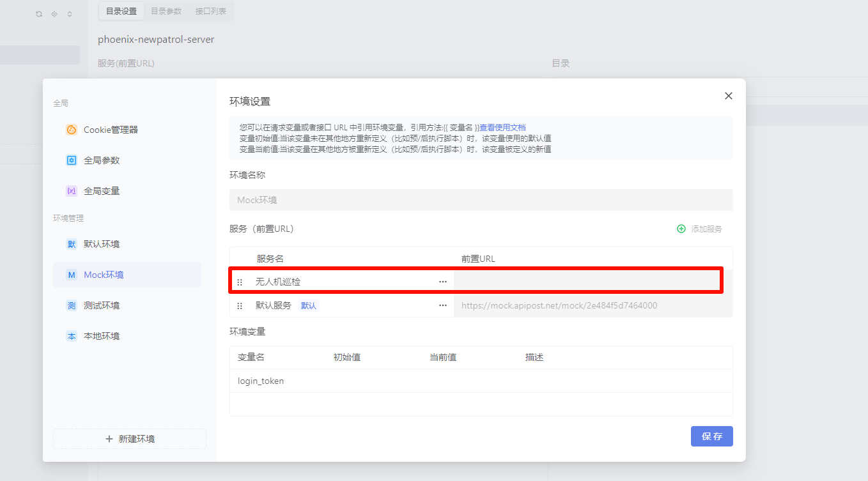Select 本地环境 in environment list
The width and height of the screenshot is (868, 481).
pos(127,336)
